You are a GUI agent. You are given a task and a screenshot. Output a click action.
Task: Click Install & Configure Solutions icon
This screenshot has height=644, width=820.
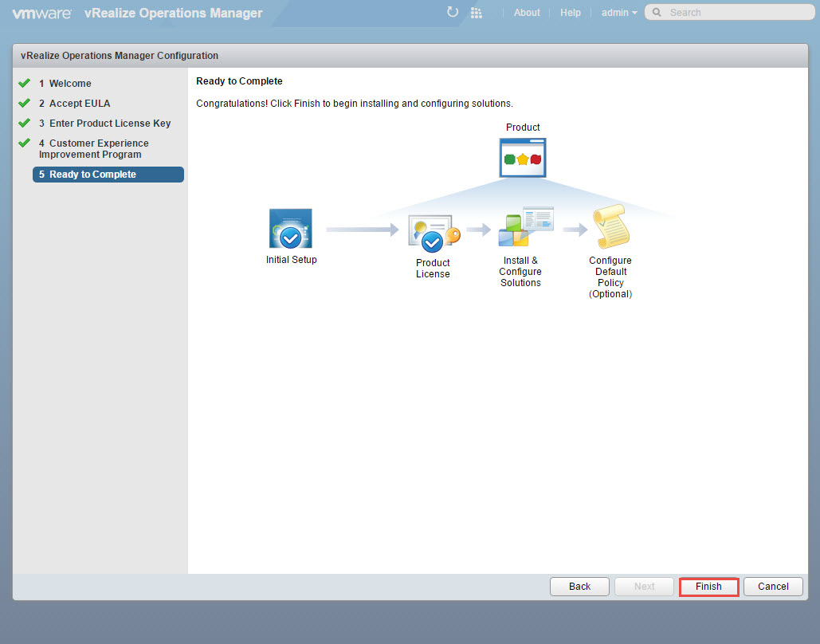(524, 227)
